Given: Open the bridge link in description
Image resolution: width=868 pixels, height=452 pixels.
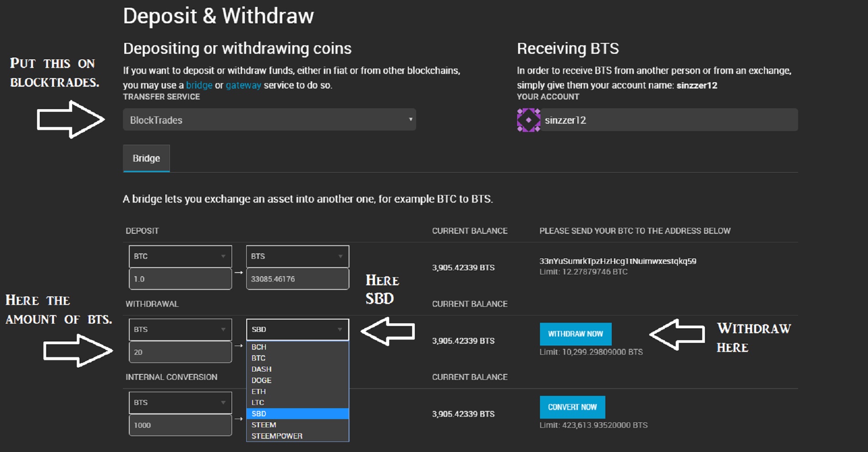Looking at the screenshot, I should pos(199,85).
